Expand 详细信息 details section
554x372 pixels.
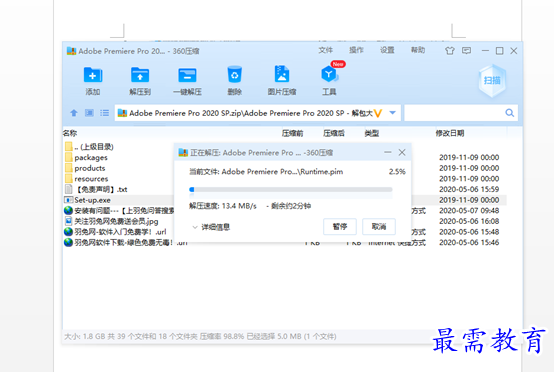211,227
